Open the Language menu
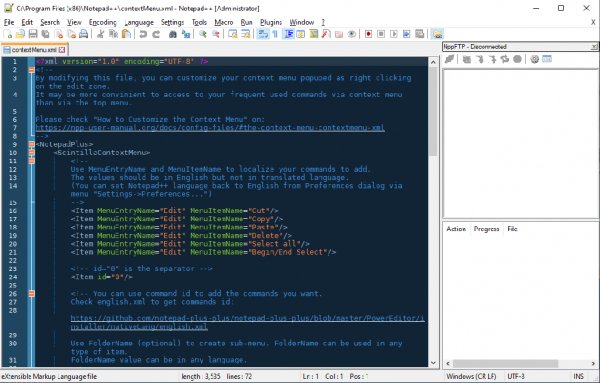 [x=139, y=22]
